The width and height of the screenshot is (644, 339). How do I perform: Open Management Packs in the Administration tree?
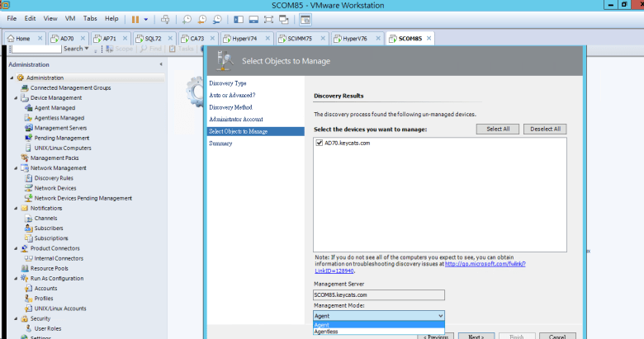54,158
